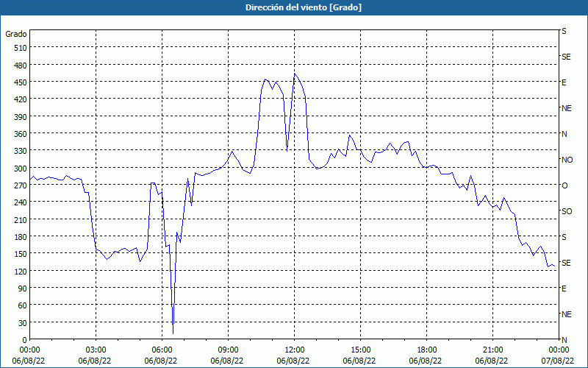588x368 pixels.
Task: Select the 'E' compass label at 90 level
Action: 564,289
